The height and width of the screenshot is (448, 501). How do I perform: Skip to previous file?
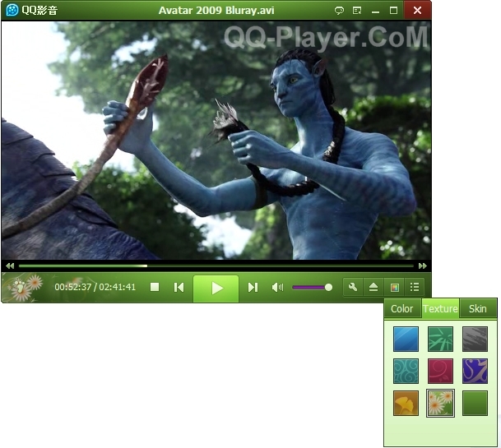179,288
